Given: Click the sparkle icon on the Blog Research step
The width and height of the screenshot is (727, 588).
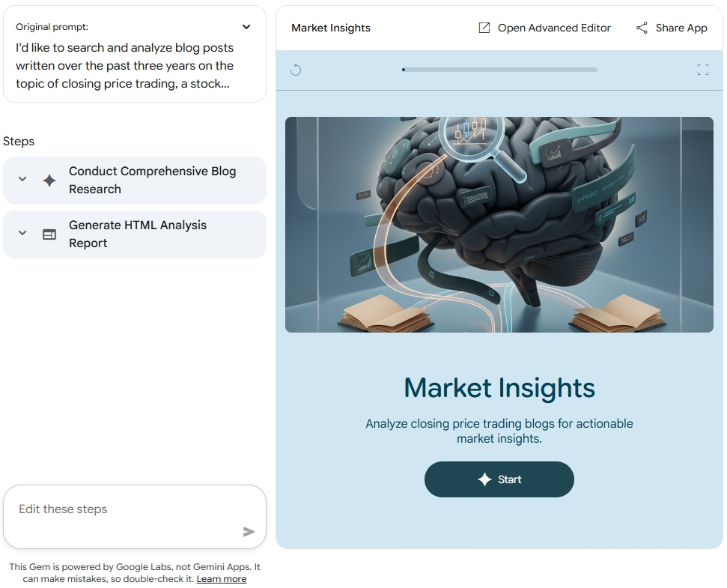Looking at the screenshot, I should pyautogui.click(x=49, y=181).
